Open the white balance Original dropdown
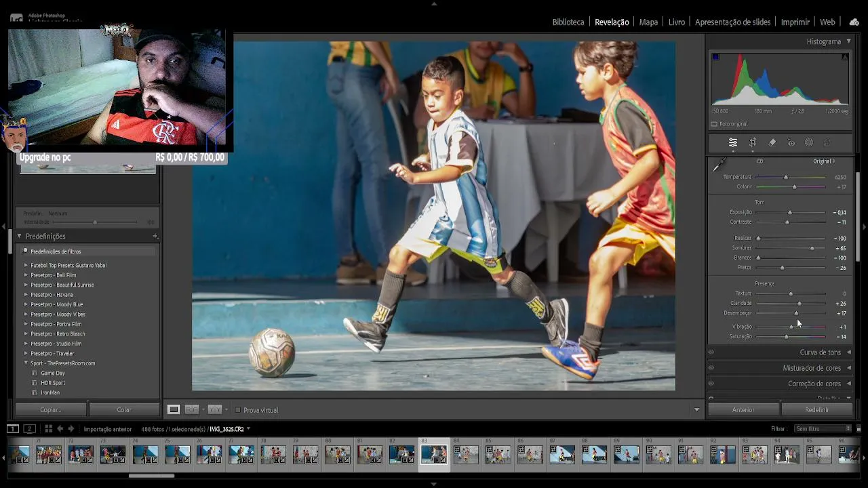The image size is (868, 488). click(824, 161)
